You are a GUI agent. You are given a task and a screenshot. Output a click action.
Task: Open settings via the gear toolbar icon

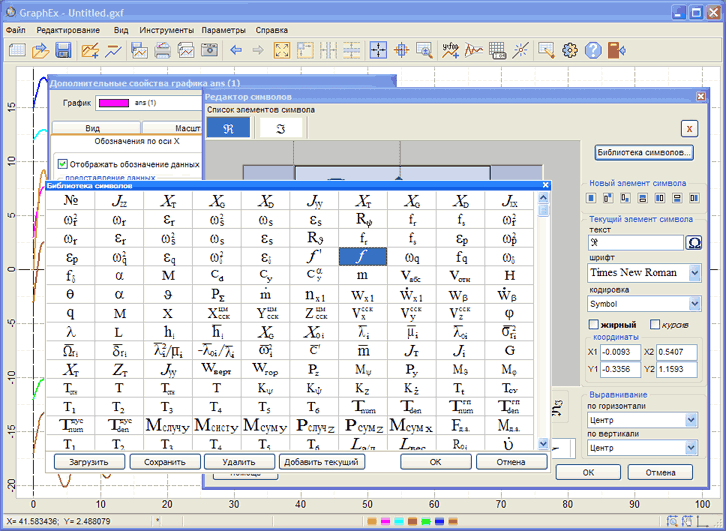pos(570,50)
